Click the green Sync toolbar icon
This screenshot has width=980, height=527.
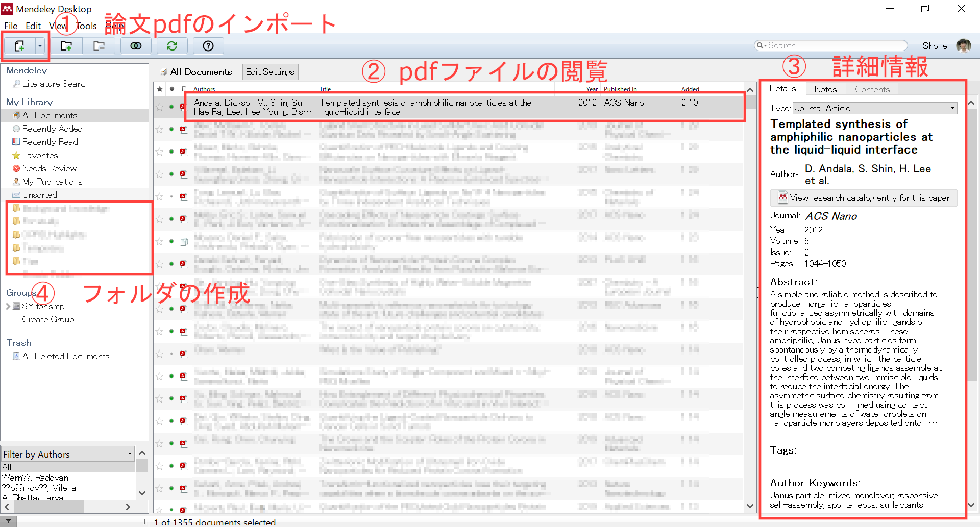pyautogui.click(x=172, y=46)
